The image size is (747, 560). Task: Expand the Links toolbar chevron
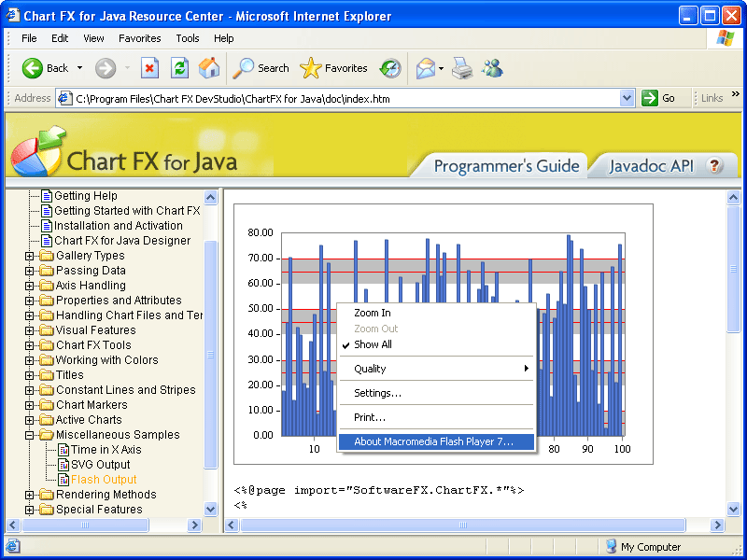[x=735, y=94]
